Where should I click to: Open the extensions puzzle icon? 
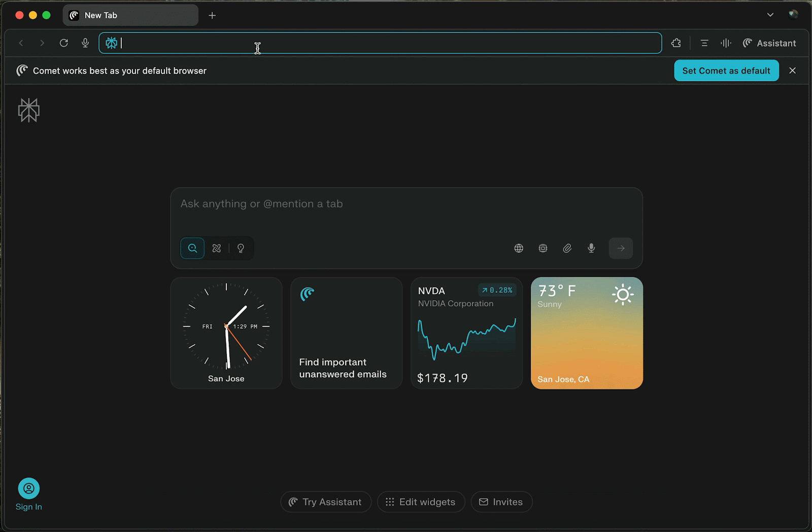click(x=676, y=43)
